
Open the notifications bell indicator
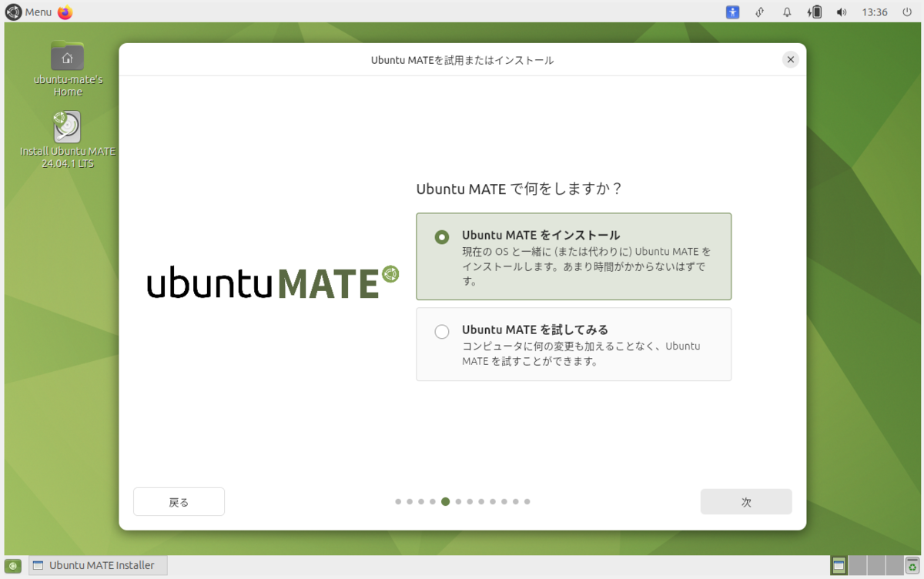click(787, 12)
